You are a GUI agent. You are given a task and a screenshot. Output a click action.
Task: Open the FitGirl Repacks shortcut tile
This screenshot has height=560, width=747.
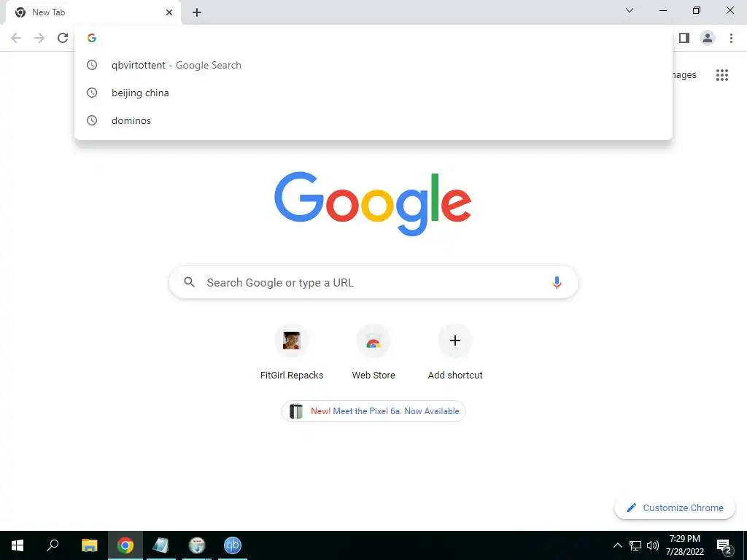click(292, 351)
